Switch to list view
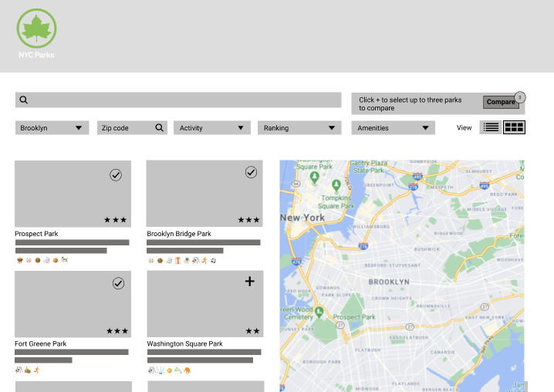 [491, 127]
